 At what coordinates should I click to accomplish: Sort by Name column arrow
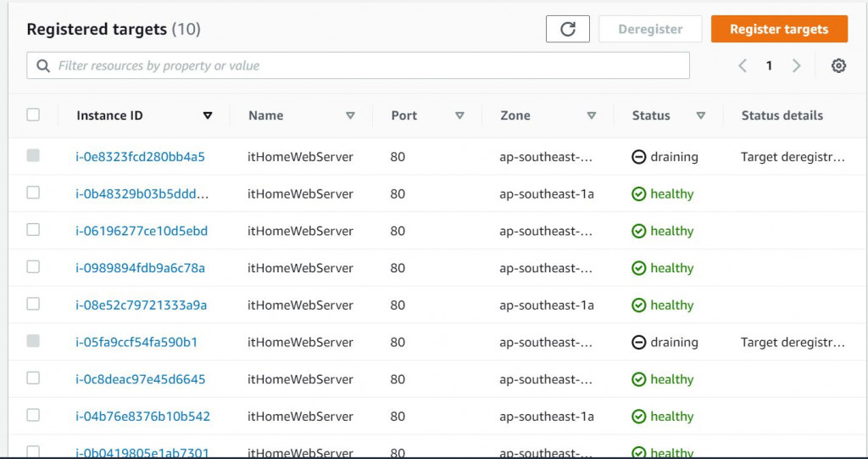pyautogui.click(x=350, y=115)
